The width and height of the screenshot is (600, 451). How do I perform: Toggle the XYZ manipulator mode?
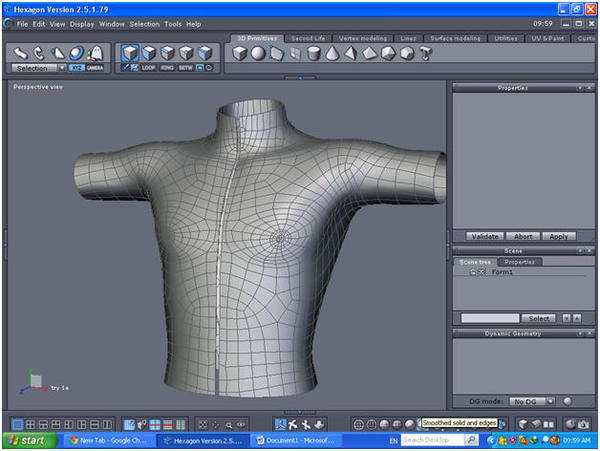click(76, 68)
